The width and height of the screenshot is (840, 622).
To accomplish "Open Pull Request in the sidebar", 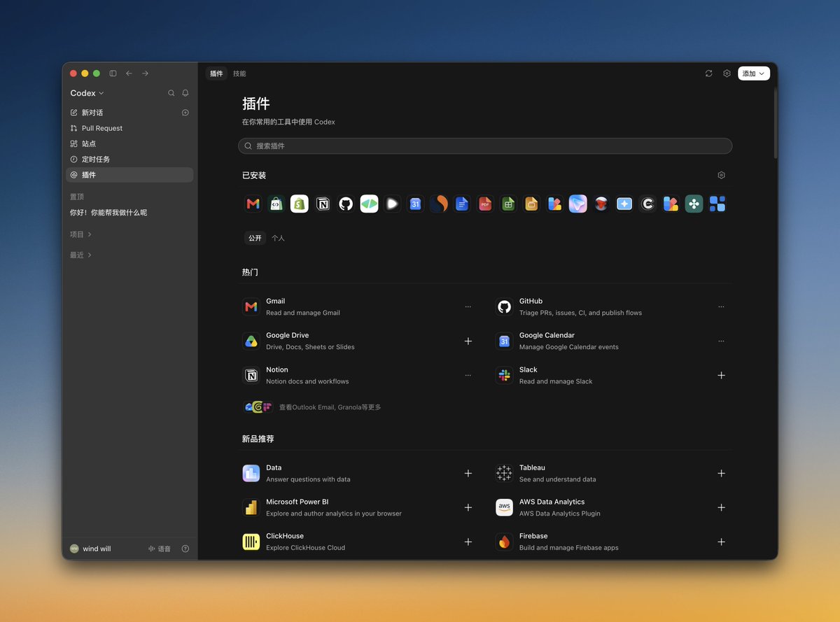I will tap(129, 128).
